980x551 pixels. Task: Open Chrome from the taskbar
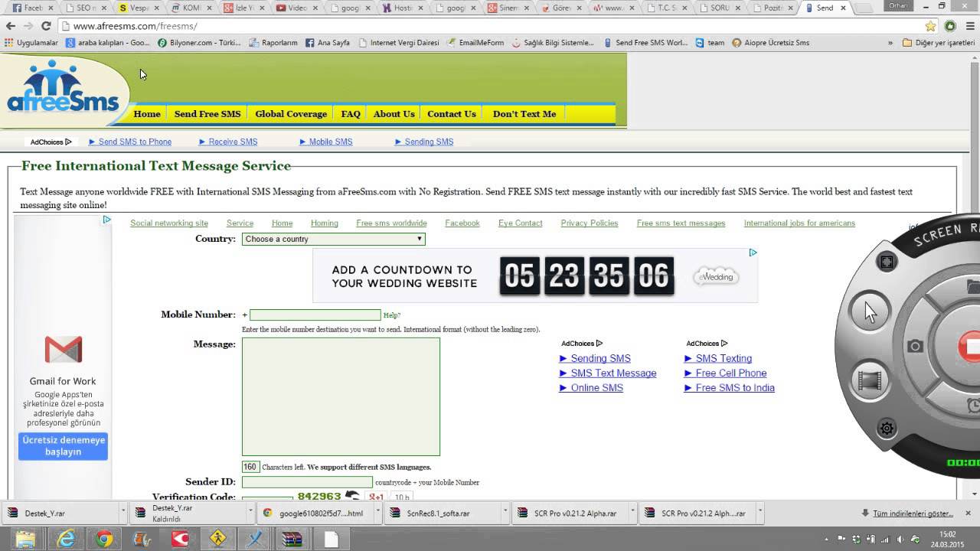[x=104, y=539]
